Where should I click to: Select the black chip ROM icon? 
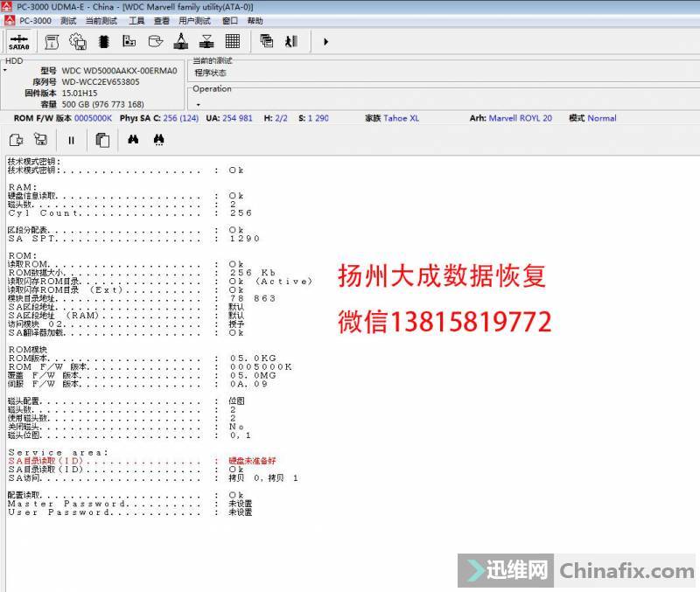(103, 41)
